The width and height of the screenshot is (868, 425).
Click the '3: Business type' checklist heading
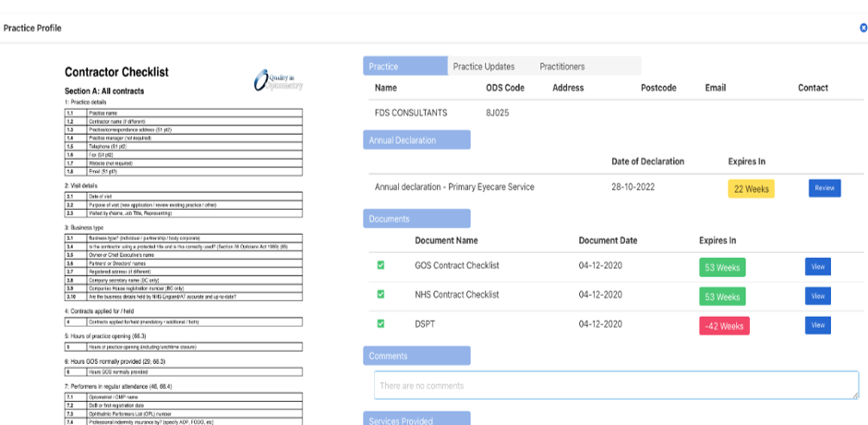pos(84,227)
